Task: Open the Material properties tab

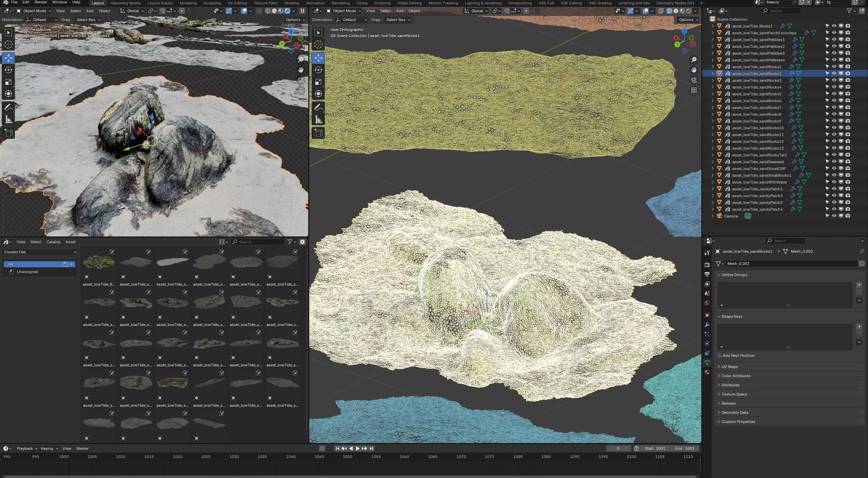Action: 707,372
